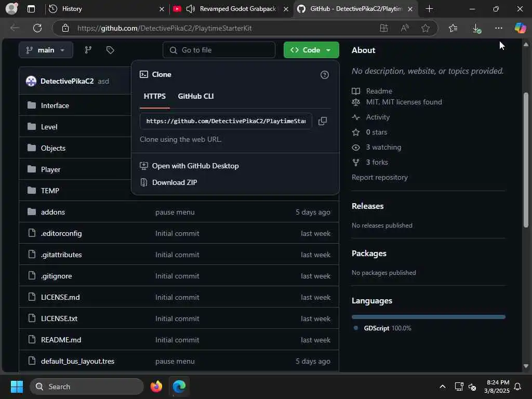View repository branches icon
Viewport: 532px width, 399px height.
pyautogui.click(x=88, y=50)
